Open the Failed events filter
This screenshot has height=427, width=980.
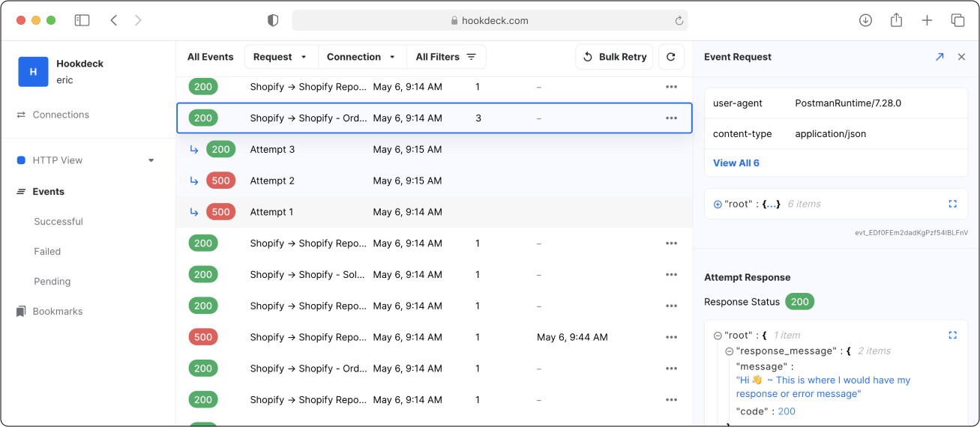(x=47, y=252)
